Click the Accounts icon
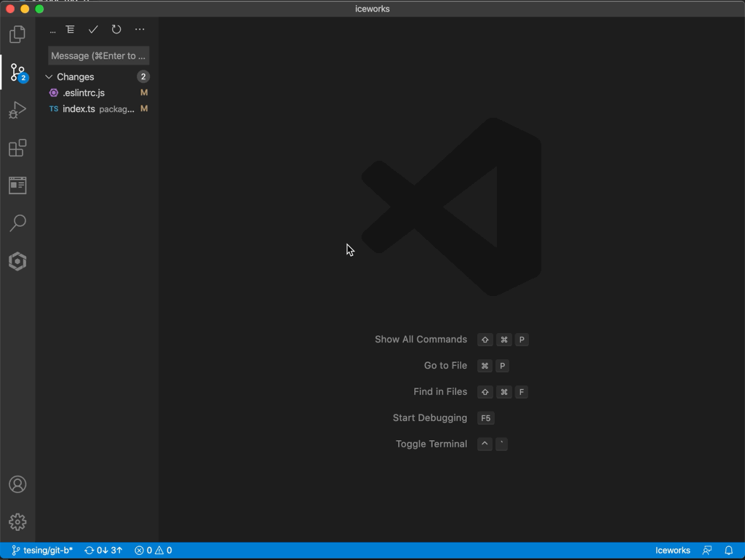 click(x=17, y=484)
